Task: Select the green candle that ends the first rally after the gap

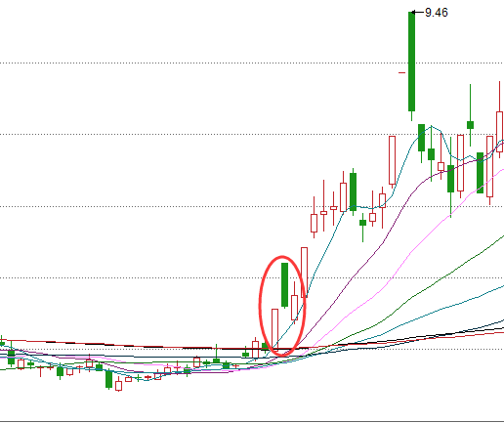Action: 353,191
